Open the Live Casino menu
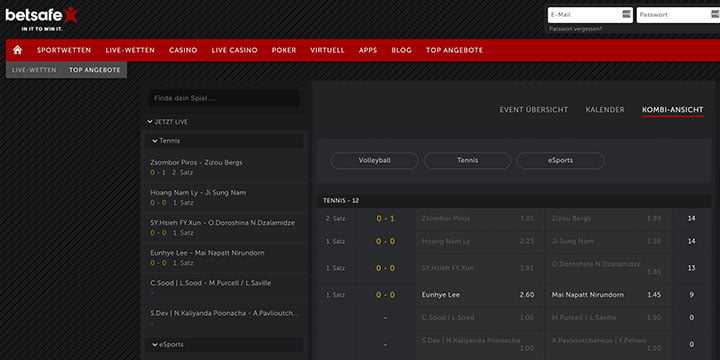The height and width of the screenshot is (360, 720). pyautogui.click(x=235, y=51)
